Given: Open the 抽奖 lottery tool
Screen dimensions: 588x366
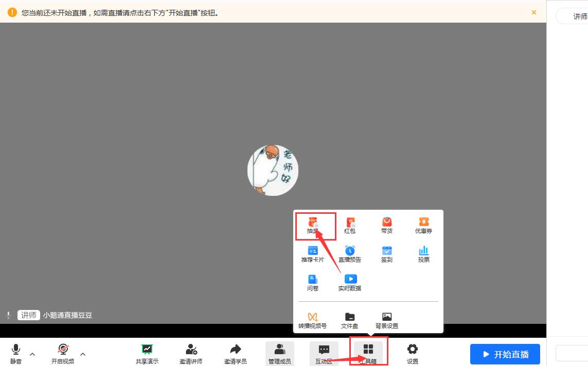Looking at the screenshot, I should pos(313,225).
